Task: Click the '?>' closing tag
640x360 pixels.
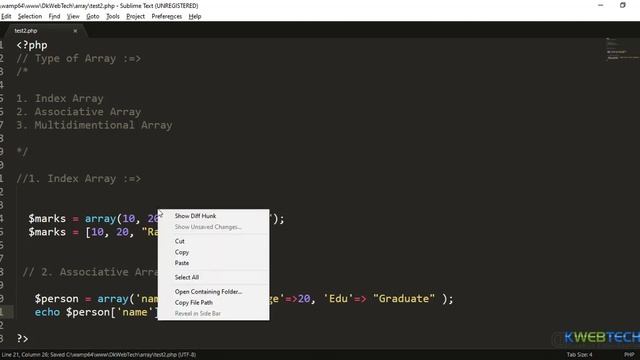Action: tap(22, 338)
